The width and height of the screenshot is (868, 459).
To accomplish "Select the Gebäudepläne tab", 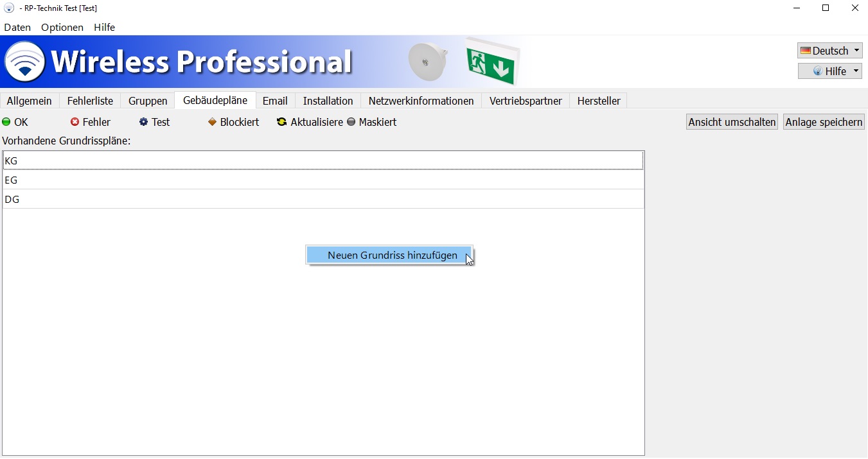I will pyautogui.click(x=215, y=100).
